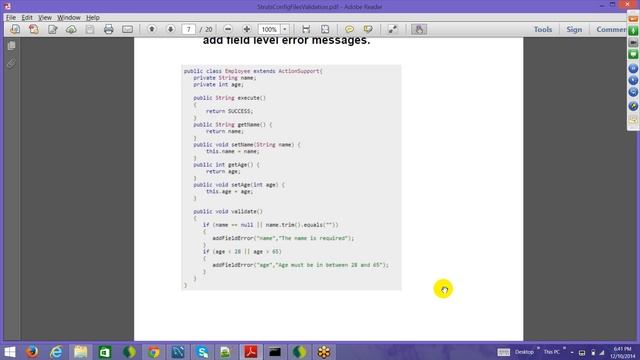Click the Open file toolbar icon
Viewport: 640px width, 360px height.
[x=15, y=29]
